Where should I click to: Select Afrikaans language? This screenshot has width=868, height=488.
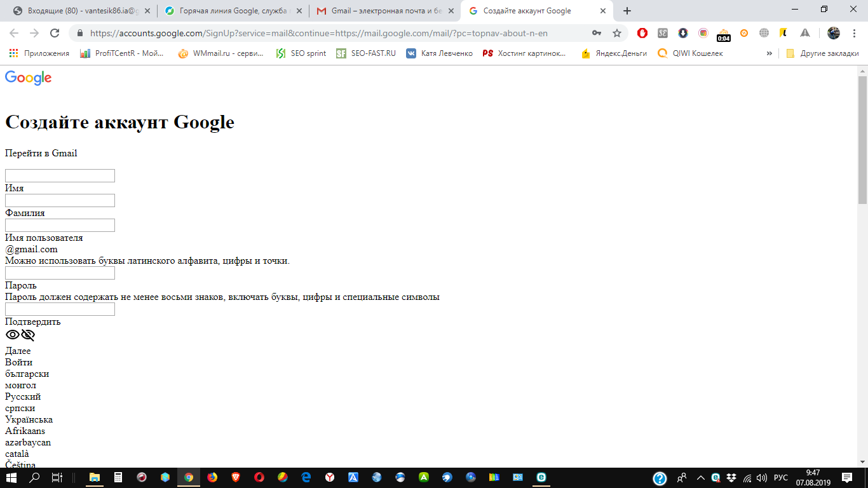pos(25,431)
